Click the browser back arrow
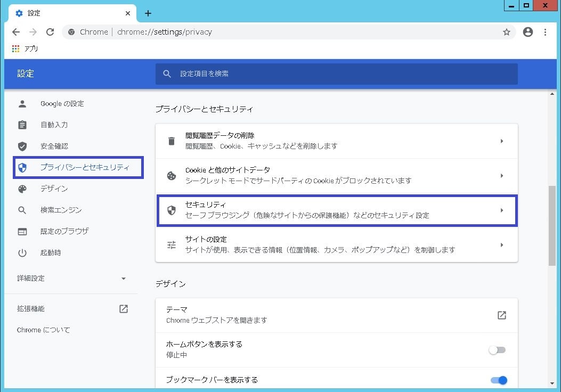Viewport: 561px width, 392px height. point(16,32)
